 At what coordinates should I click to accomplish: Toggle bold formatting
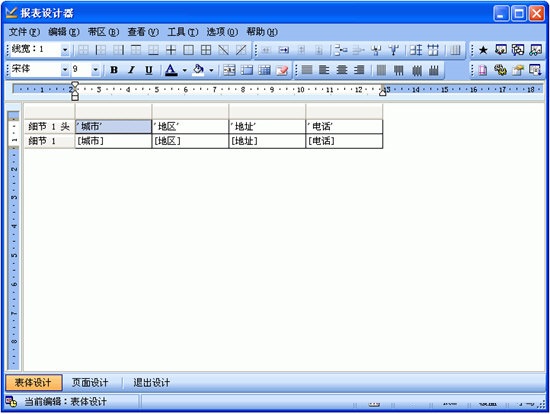(114, 70)
